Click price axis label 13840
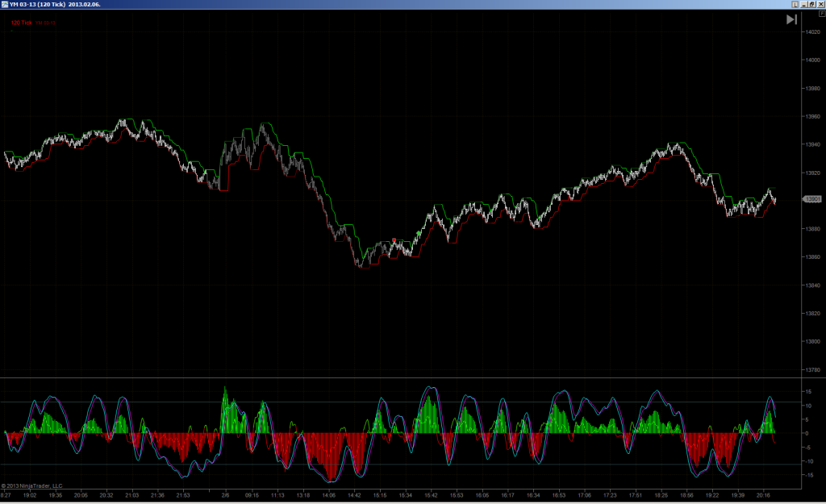 (813, 285)
